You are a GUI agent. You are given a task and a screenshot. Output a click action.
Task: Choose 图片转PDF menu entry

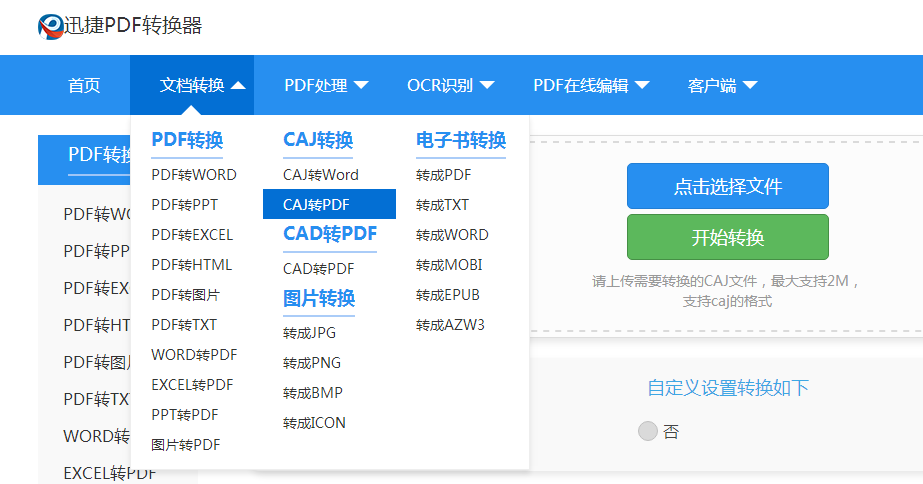(x=185, y=445)
